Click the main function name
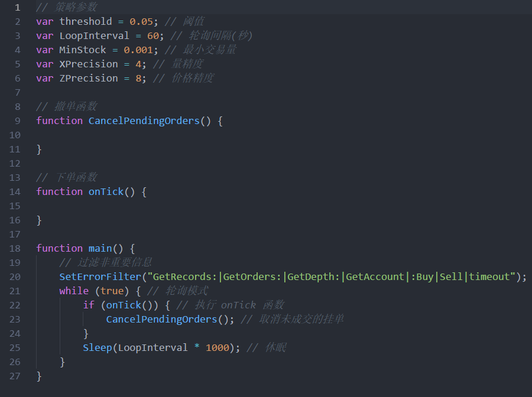Image resolution: width=532 pixels, height=397 pixels. pos(100,249)
